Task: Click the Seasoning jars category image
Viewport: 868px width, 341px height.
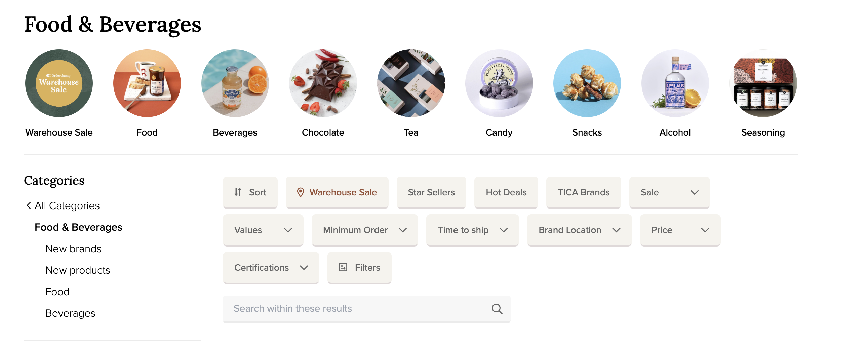Action: click(763, 83)
